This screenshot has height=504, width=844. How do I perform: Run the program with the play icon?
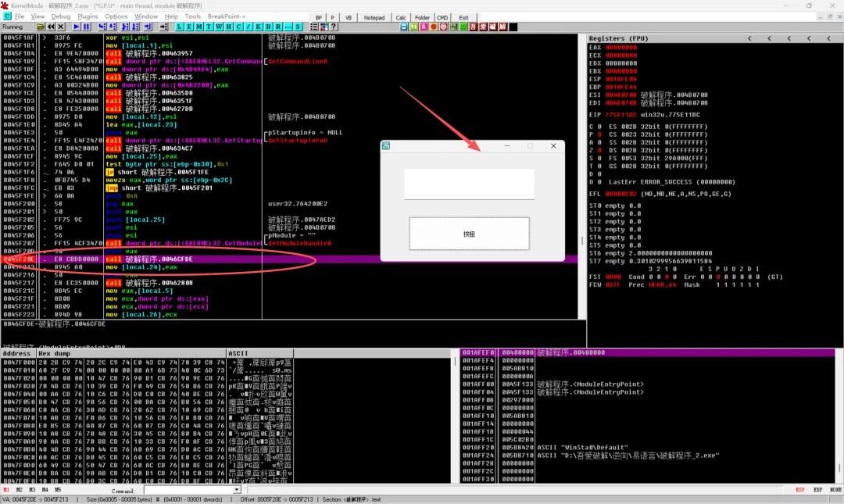tap(77, 27)
